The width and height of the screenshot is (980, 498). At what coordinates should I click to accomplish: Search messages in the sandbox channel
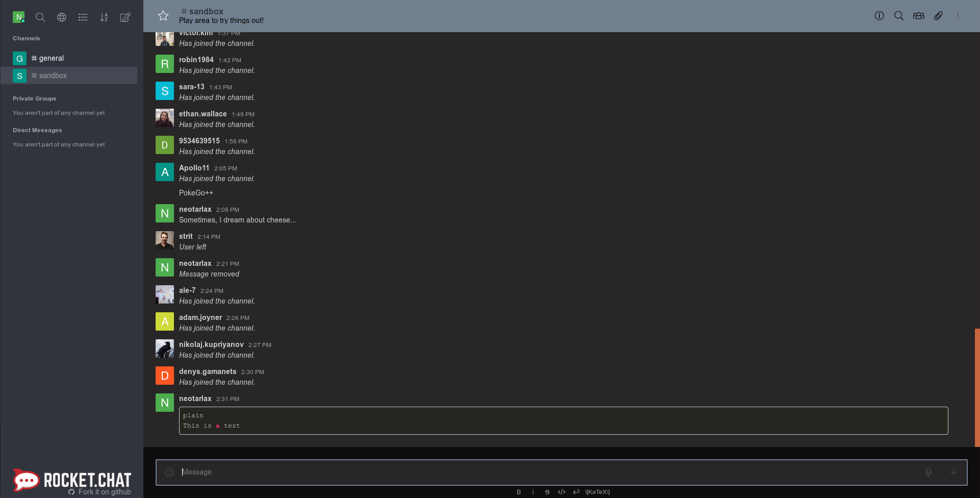tap(899, 15)
